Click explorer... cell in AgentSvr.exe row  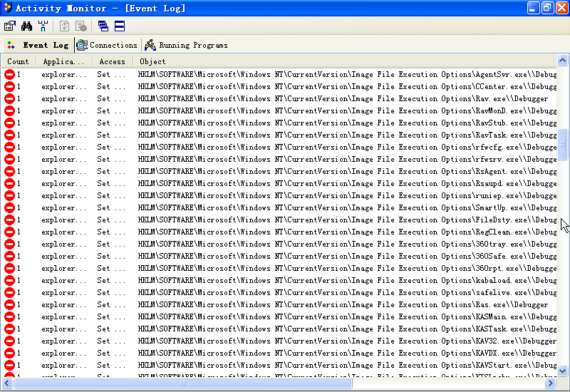coord(64,75)
